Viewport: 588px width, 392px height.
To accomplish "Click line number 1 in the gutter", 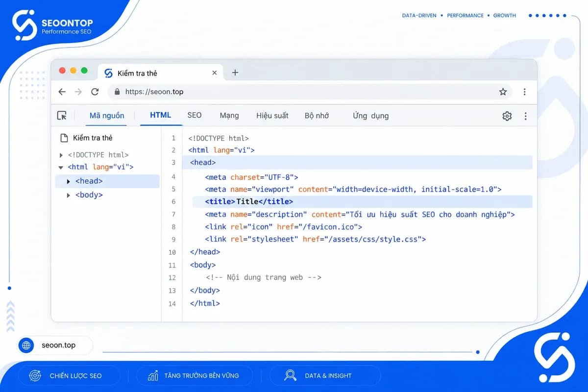I will 173,139.
